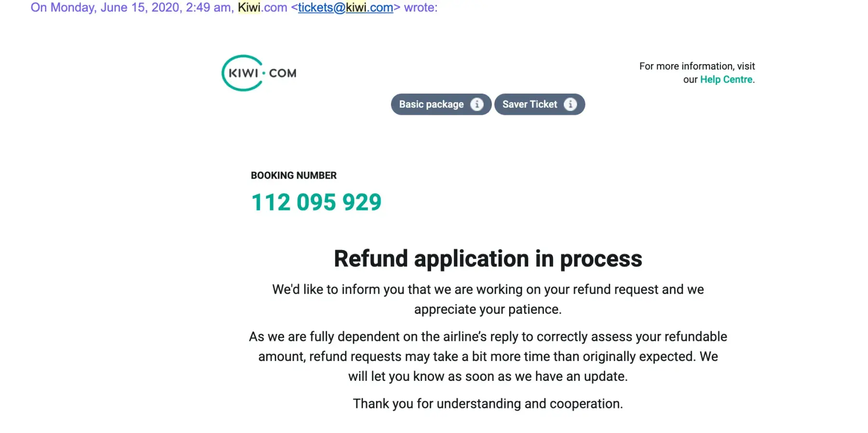Click the highlighted Kiwi word in sender line
Image resolution: width=868 pixels, height=433 pixels.
tap(249, 8)
